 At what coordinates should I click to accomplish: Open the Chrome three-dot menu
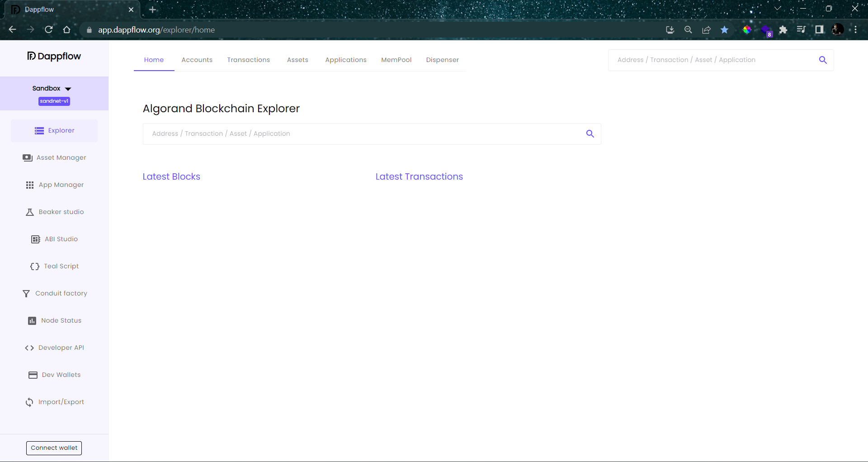[x=855, y=30]
